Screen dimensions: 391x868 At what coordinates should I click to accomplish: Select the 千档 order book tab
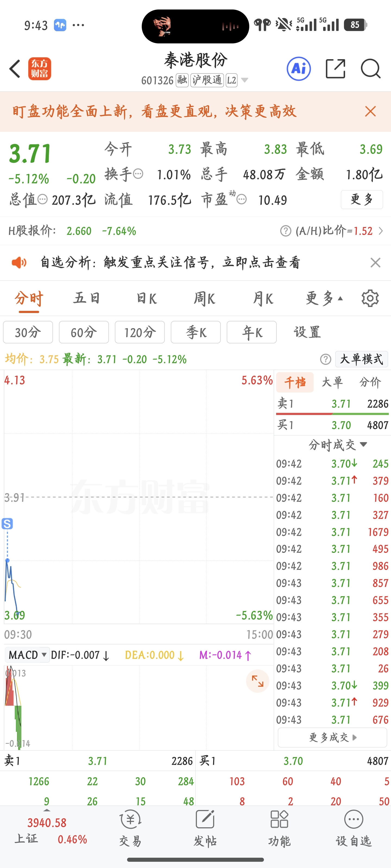click(x=295, y=382)
